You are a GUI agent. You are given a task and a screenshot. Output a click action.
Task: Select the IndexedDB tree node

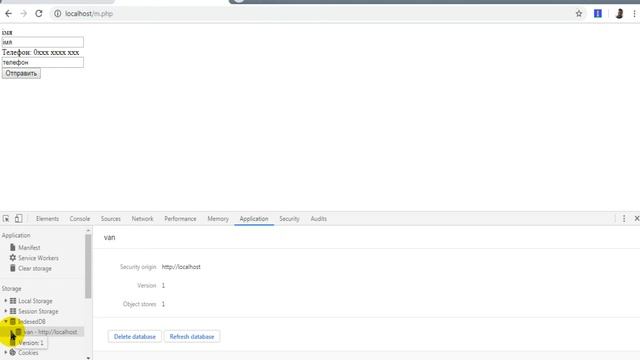pos(31,322)
